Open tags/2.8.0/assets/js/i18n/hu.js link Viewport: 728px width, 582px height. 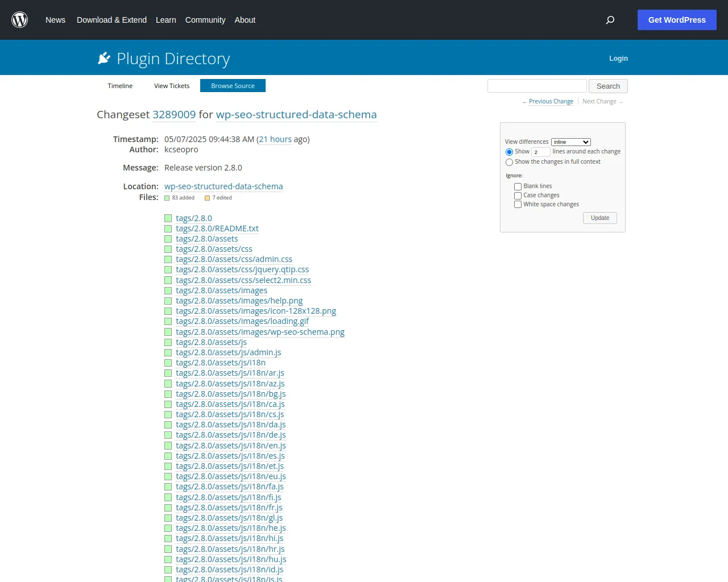(x=231, y=559)
